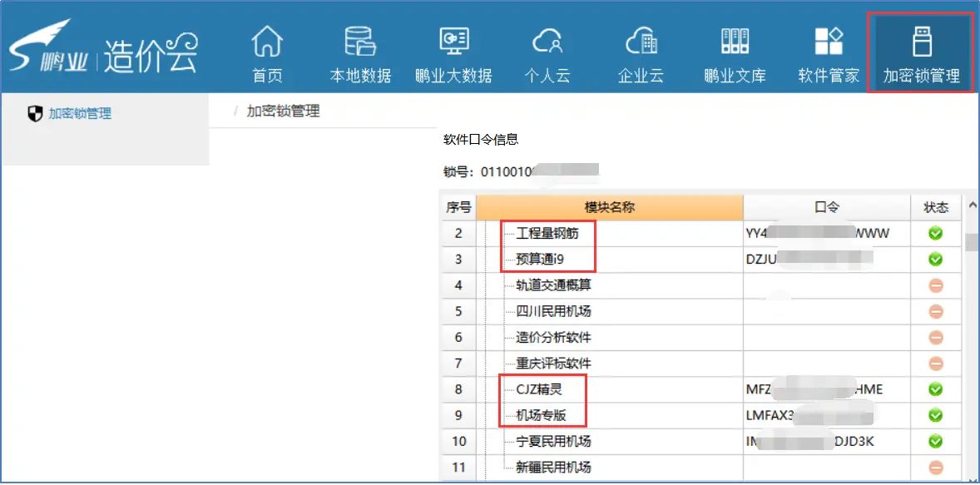Open 企业云 cloud building icon
Screen dimensions: 980x485
coord(641,42)
